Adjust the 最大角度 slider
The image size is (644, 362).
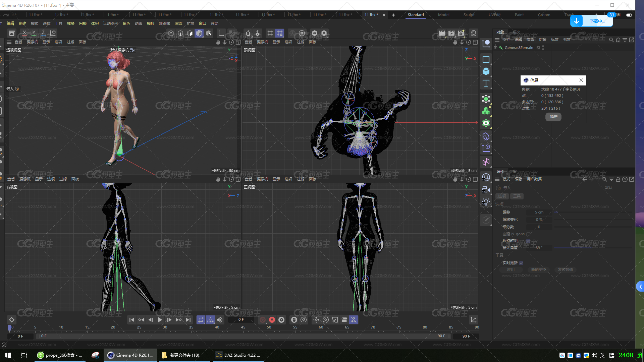click(593, 248)
